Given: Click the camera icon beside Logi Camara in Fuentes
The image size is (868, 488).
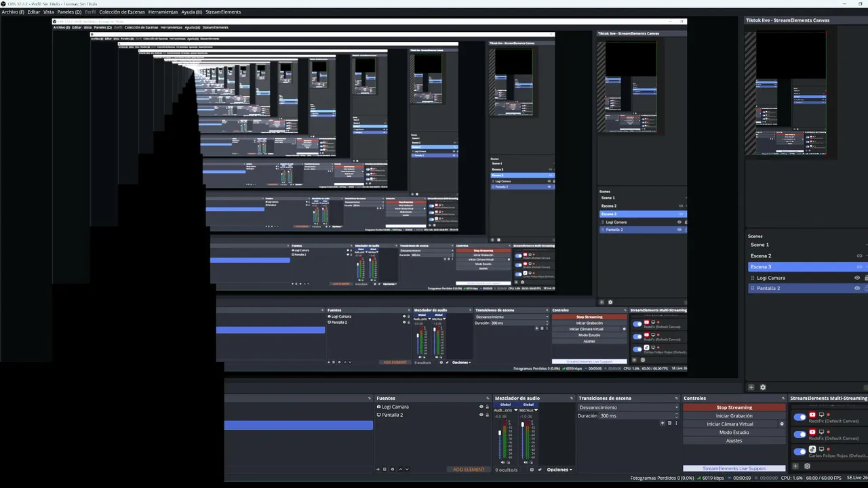Looking at the screenshot, I should click(379, 407).
